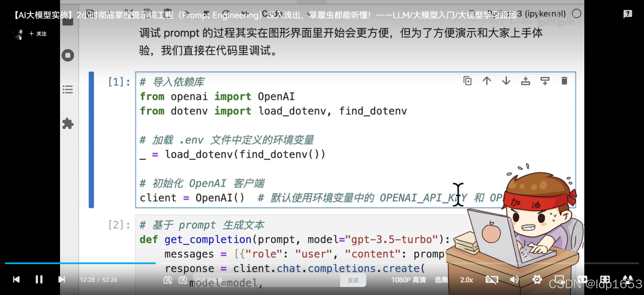The height and width of the screenshot is (295, 644).
Task: Enable picture-in-picture mode
Action: click(559, 279)
